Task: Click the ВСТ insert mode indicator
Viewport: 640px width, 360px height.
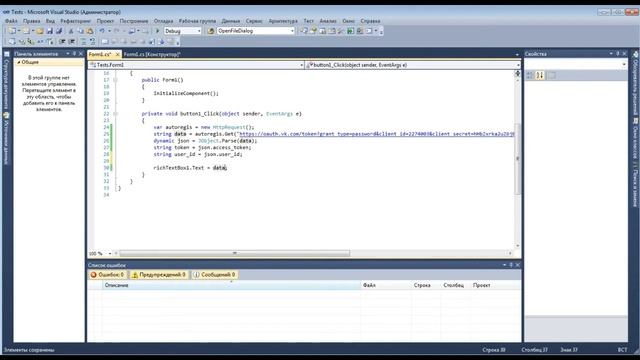Action: point(622,350)
